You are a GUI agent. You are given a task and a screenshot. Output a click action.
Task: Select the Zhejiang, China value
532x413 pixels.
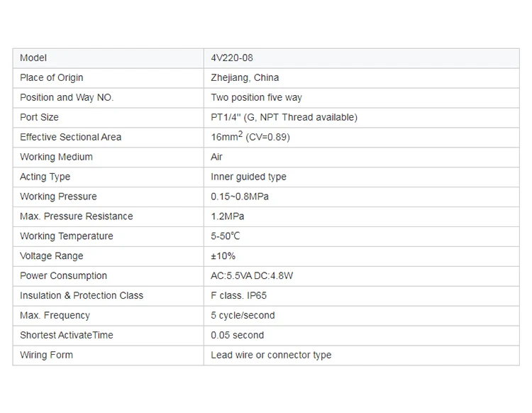[x=245, y=78]
